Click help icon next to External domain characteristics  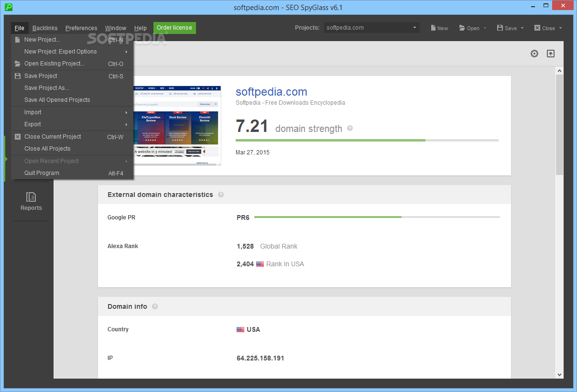pyautogui.click(x=221, y=195)
